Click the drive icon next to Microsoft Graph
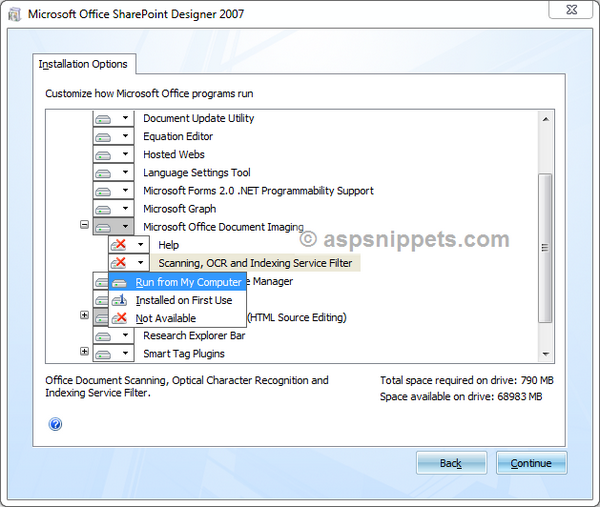The image size is (600, 507). click(x=103, y=209)
